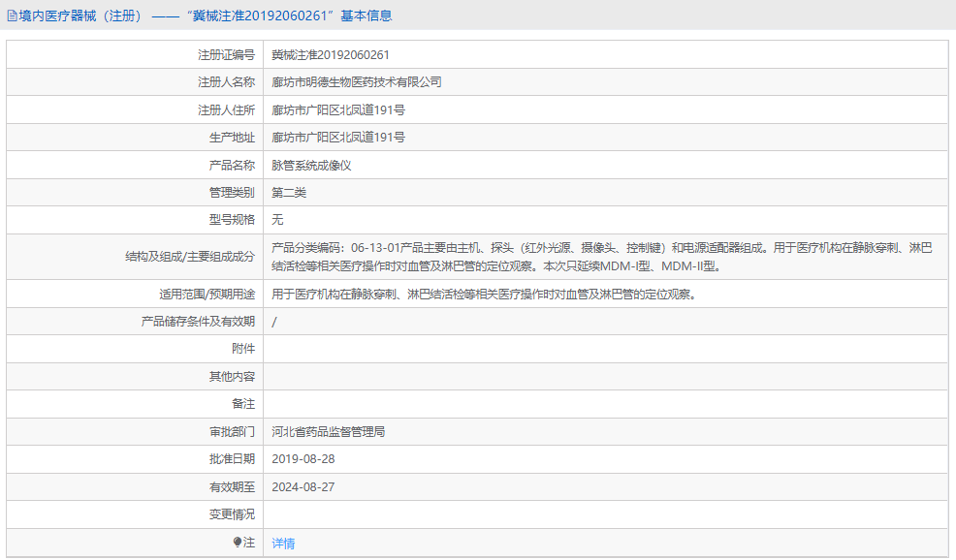The height and width of the screenshot is (560, 956).
Task: Click the document icon before the page title
Action: point(14,15)
